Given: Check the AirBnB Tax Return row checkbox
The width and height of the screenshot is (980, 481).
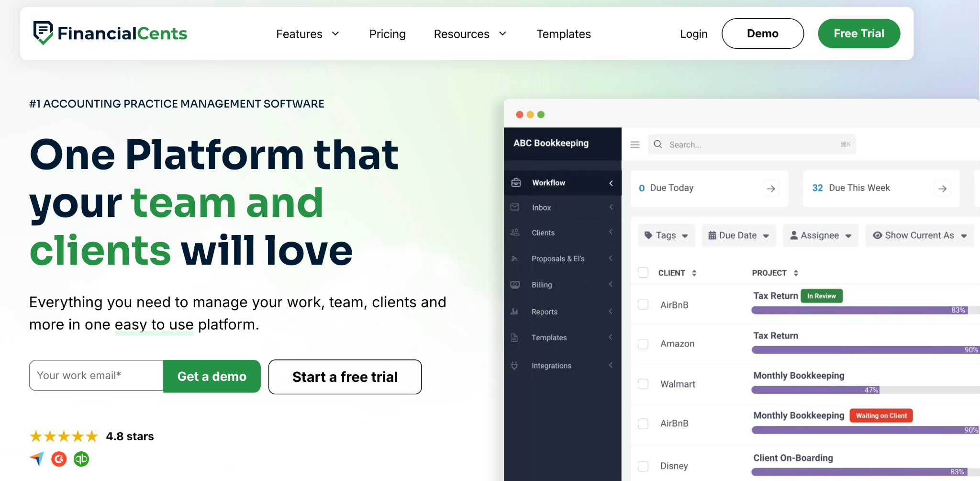Looking at the screenshot, I should [x=643, y=304].
